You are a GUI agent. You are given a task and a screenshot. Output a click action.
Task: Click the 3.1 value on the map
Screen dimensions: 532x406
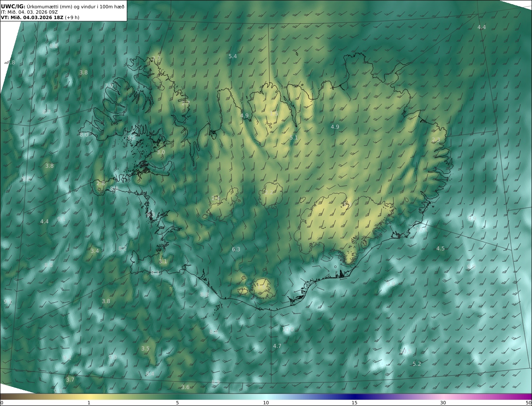(163, 262)
